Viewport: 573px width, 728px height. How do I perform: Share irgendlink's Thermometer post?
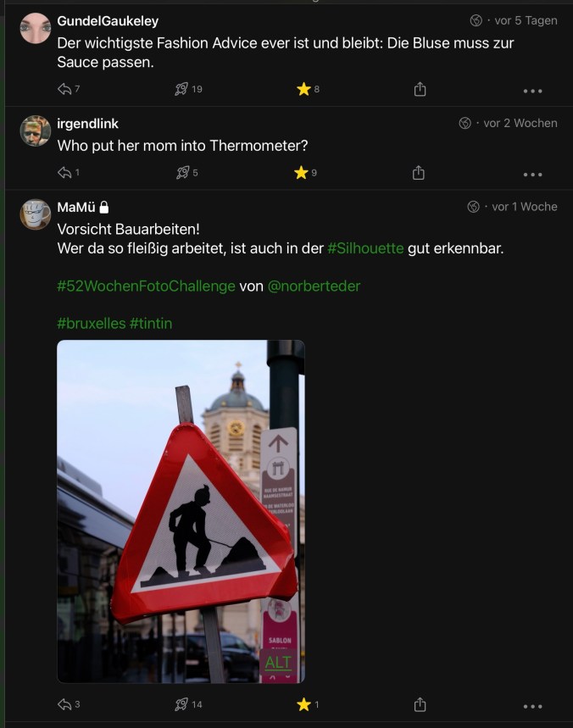click(418, 173)
